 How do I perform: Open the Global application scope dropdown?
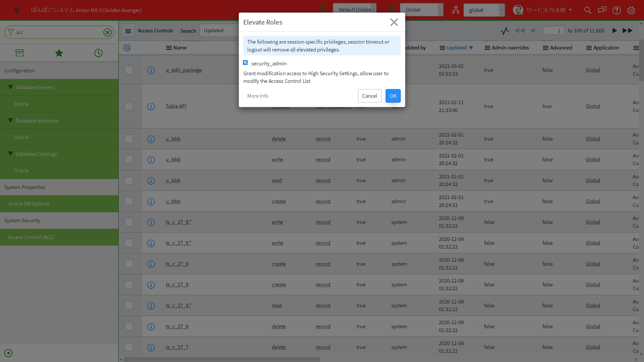(x=421, y=10)
